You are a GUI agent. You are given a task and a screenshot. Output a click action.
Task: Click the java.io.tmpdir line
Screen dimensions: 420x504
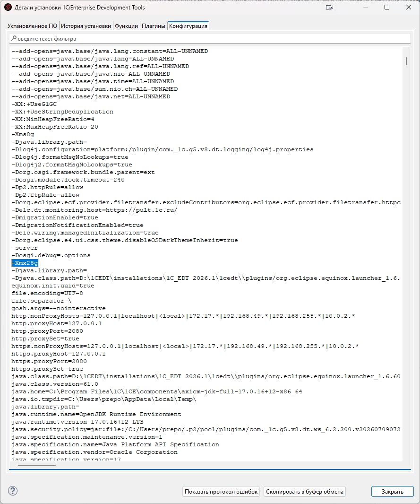pyautogui.click(x=104, y=399)
